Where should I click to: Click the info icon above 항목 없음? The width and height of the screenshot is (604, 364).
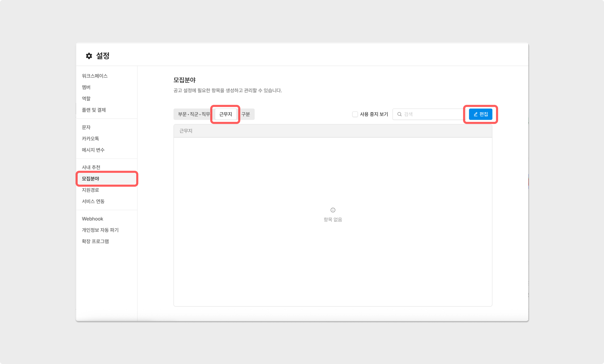(333, 210)
